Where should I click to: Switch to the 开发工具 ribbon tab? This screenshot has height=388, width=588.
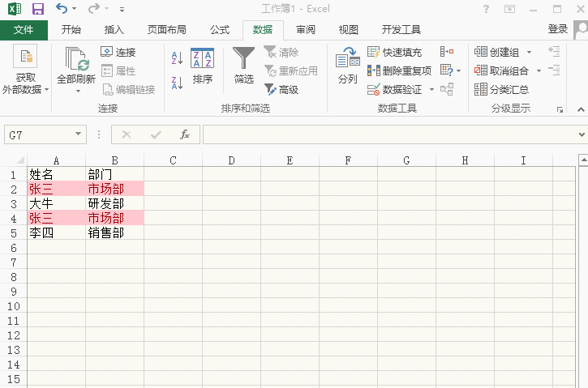tap(401, 30)
